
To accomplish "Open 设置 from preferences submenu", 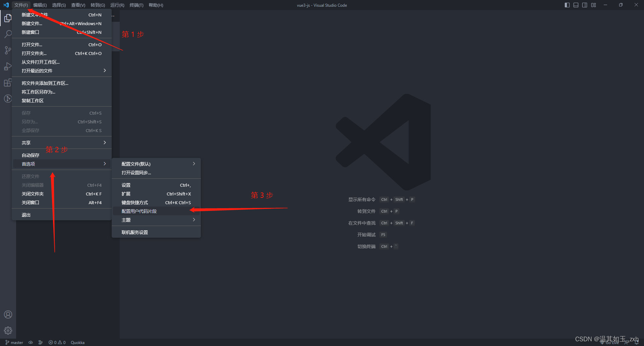I will [156, 185].
